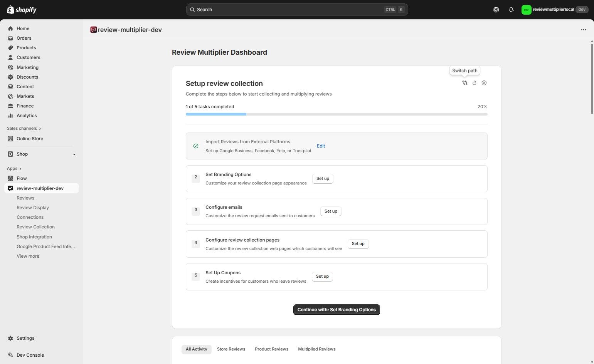594x364 pixels.
Task: Open the three-dot overflow menu top right
Action: point(583,30)
